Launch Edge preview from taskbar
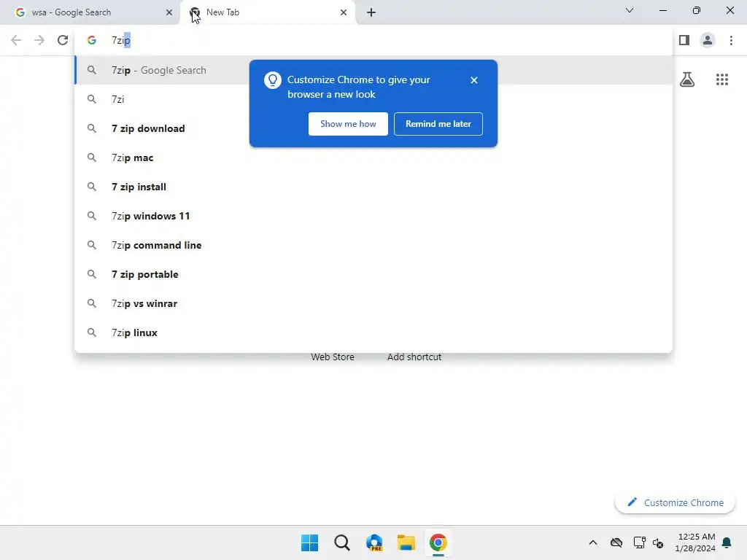 pos(374,542)
